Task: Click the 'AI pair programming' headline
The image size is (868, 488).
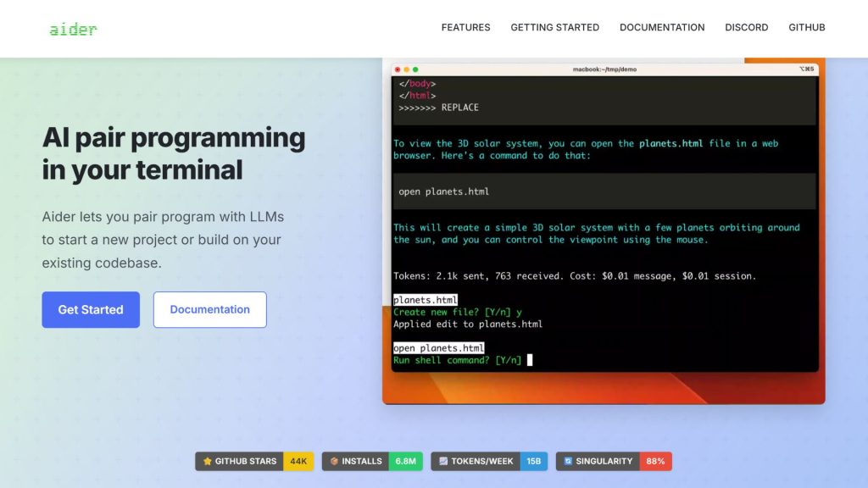Action: (x=173, y=154)
